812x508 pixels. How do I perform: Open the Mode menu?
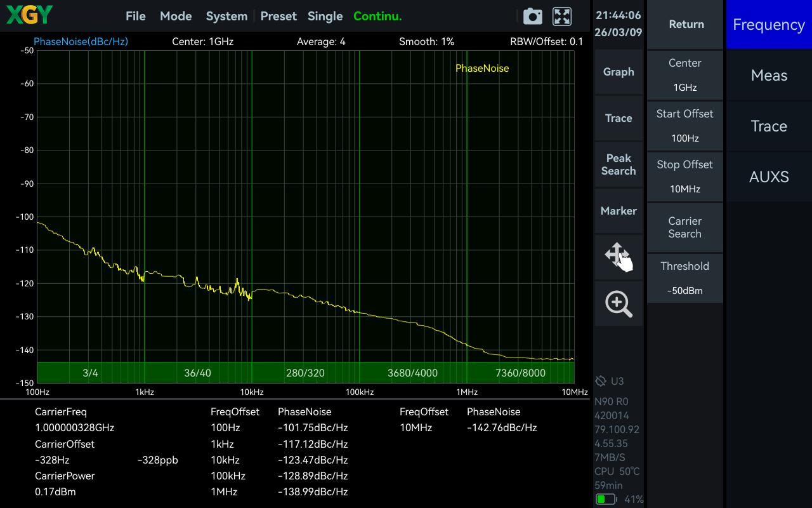point(176,17)
